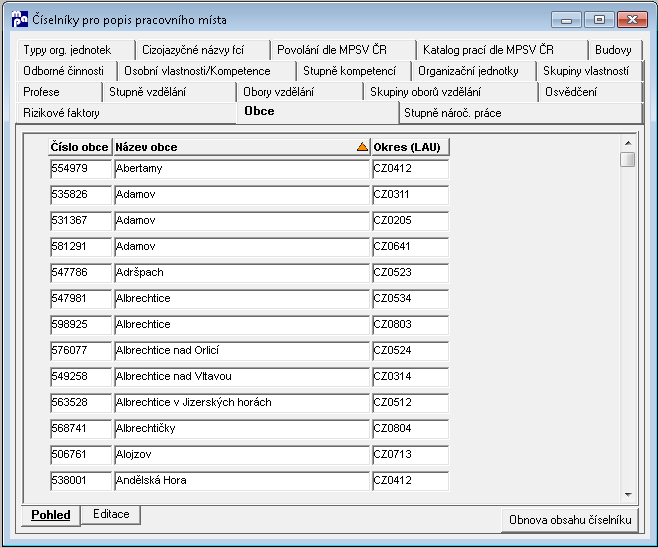
Task: Sort by Číslo obce column header
Action: pos(80,147)
